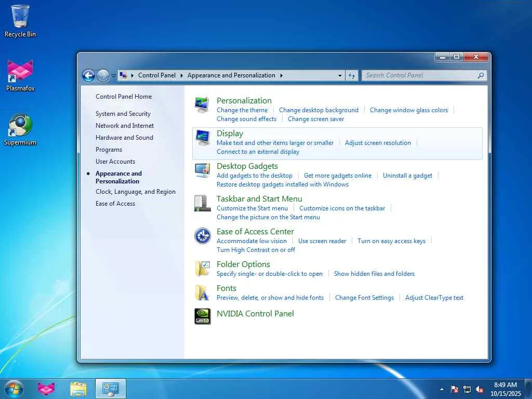Refresh the Control Panel address bar
532x399 pixels.
tap(352, 75)
